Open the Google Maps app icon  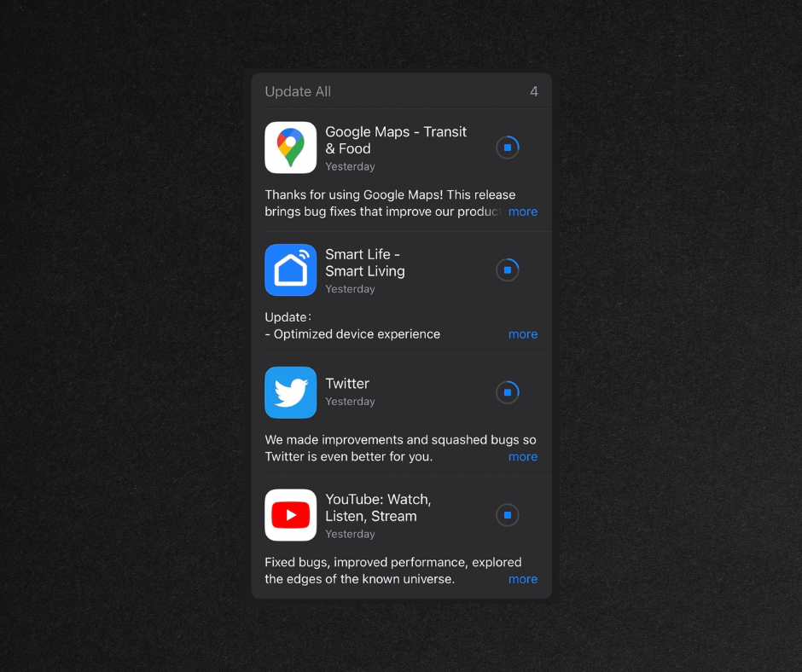coord(291,148)
